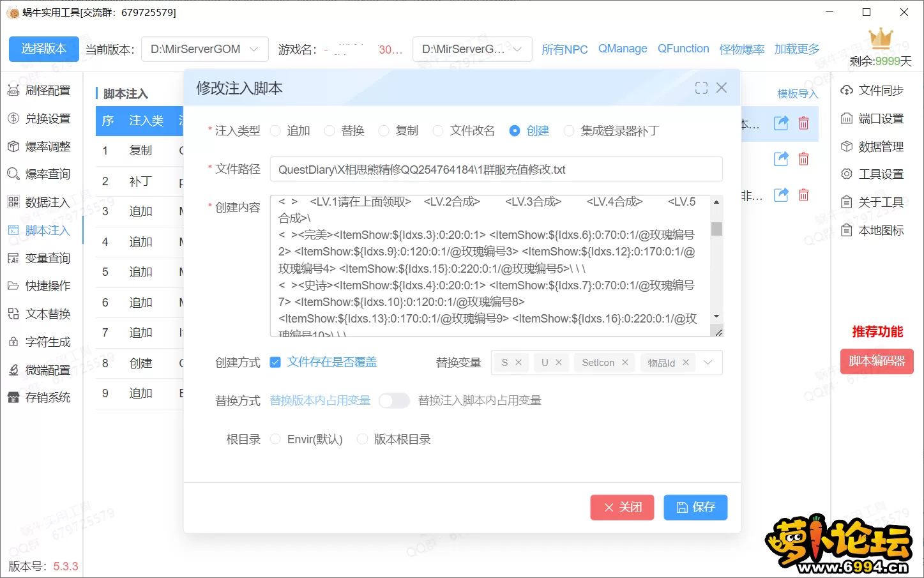Open the D:\MirServerGOM version dropdown
924x578 pixels.
[x=204, y=49]
